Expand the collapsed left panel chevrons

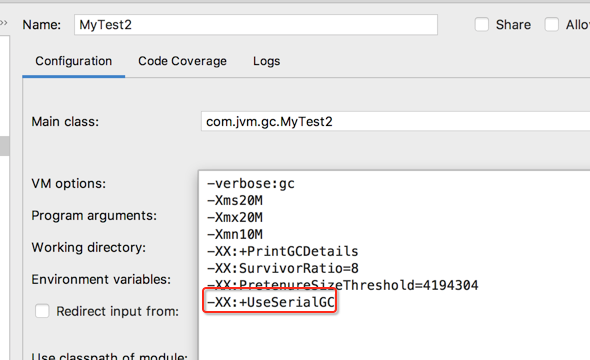4,23
